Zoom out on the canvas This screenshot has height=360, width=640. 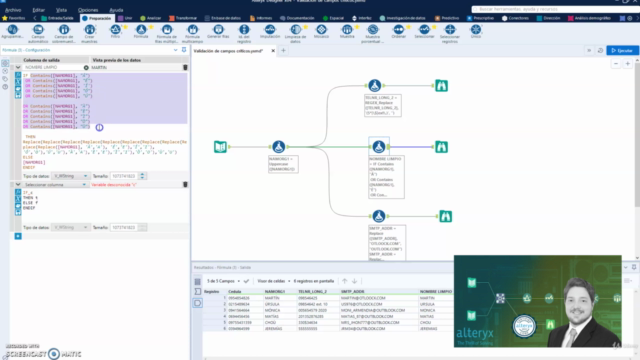pyautogui.click(x=616, y=64)
